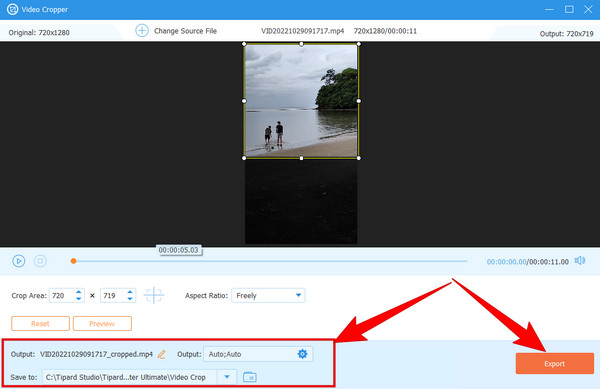Open the Aspect Ratio dropdown showing Freely
Viewport: 600px width, 389px height.
[x=268, y=296]
